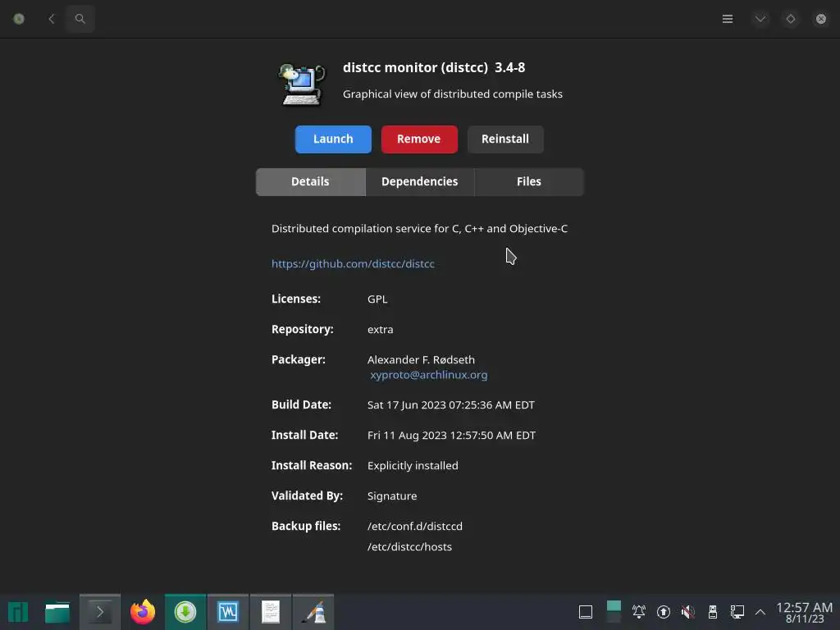Click the xyproto@archlinux.org email link
This screenshot has width=840, height=630.
(428, 374)
